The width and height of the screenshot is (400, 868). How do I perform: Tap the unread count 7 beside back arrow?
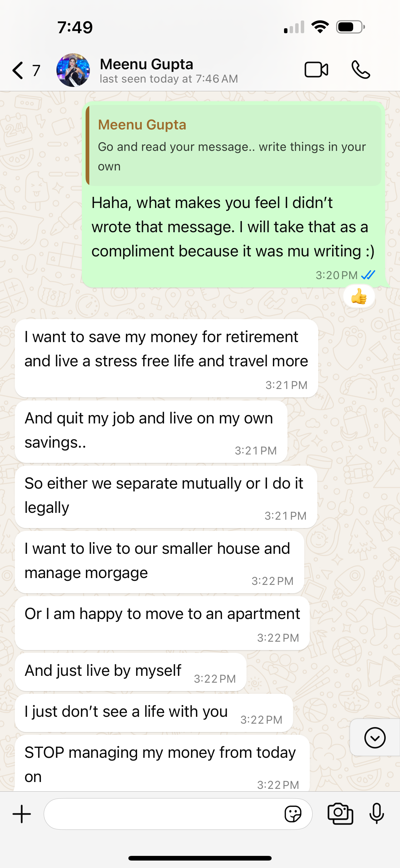[36, 70]
